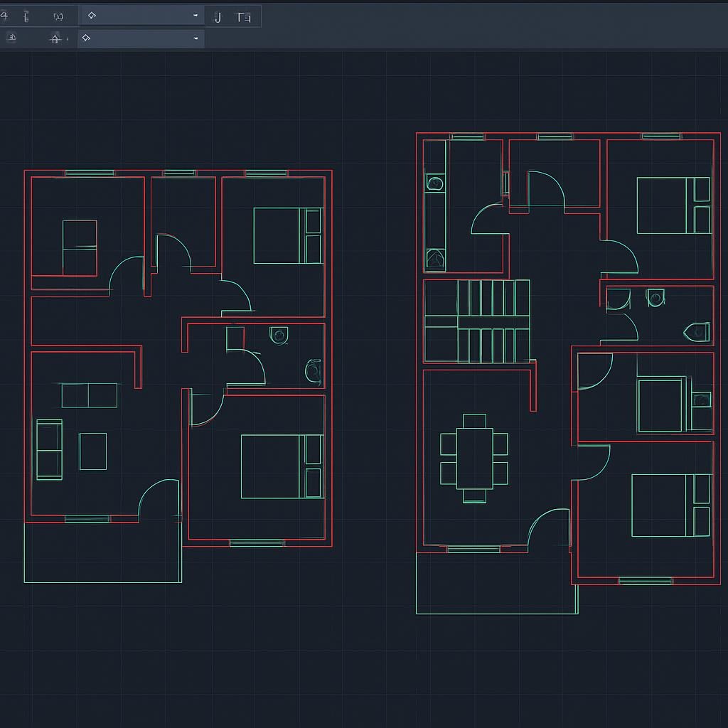
Task: Select the toilet symbol in the left plan bathroom
Action: [279, 336]
